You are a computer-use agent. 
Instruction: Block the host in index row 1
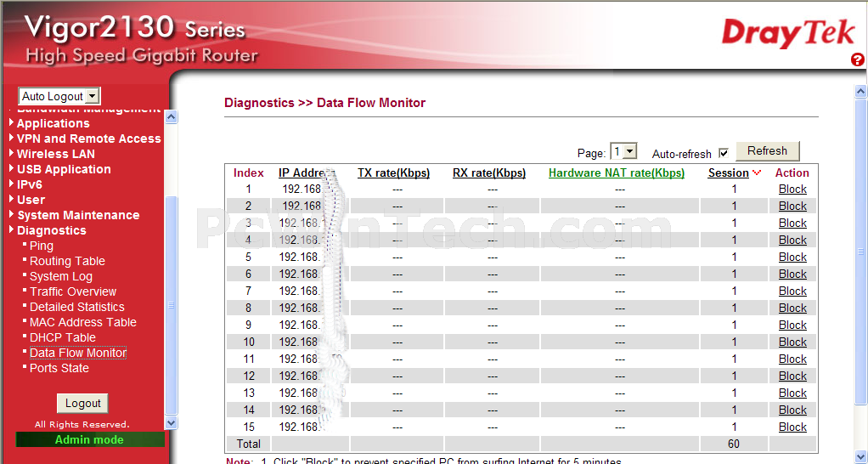click(792, 190)
